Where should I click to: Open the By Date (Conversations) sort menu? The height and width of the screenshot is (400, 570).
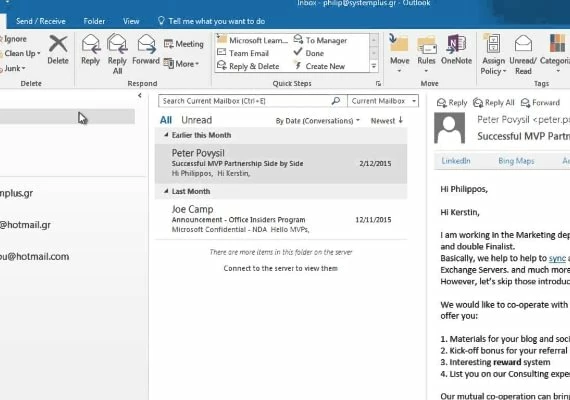pos(318,121)
